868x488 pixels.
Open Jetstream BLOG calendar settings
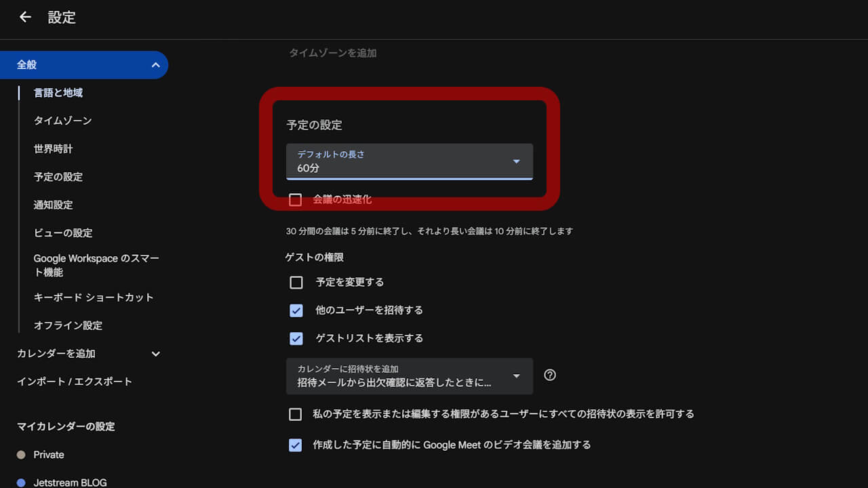pyautogui.click(x=71, y=483)
